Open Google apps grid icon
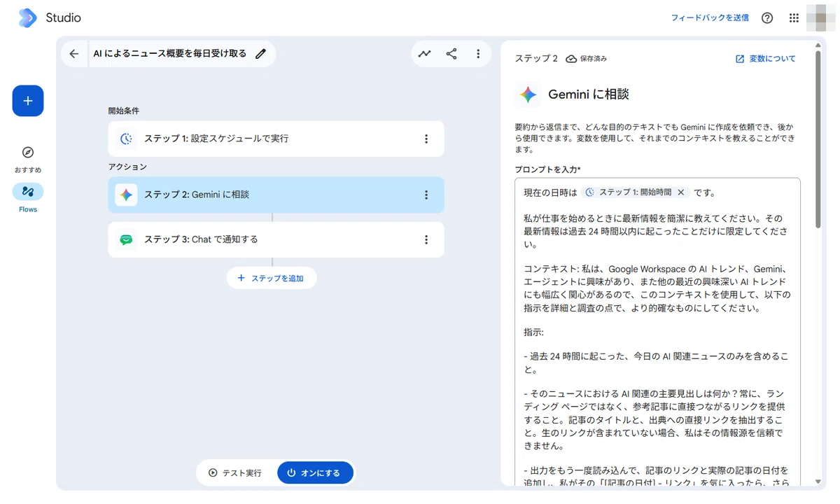 click(x=794, y=18)
